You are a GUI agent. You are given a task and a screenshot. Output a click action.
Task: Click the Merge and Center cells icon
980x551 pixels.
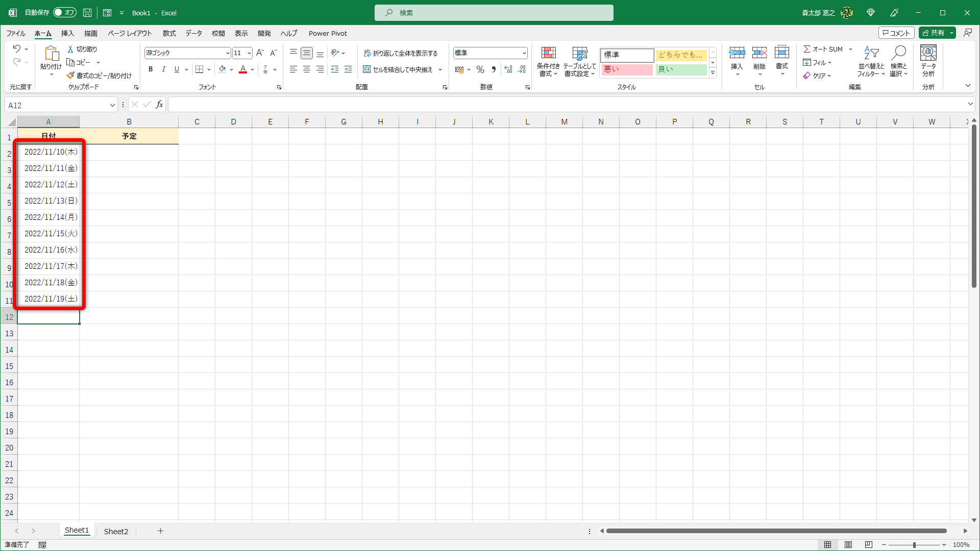tap(366, 69)
